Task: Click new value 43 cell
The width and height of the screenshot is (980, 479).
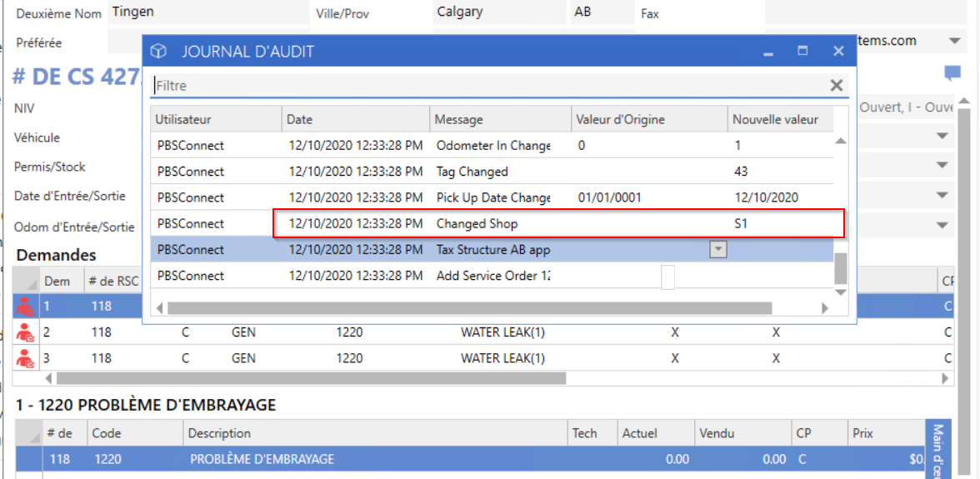Action: [x=781, y=171]
